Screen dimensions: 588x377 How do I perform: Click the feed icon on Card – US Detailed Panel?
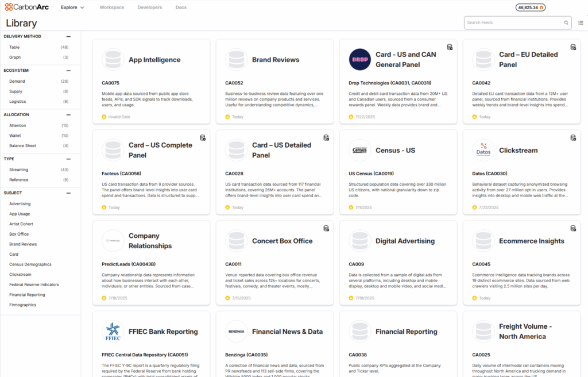[x=326, y=138]
